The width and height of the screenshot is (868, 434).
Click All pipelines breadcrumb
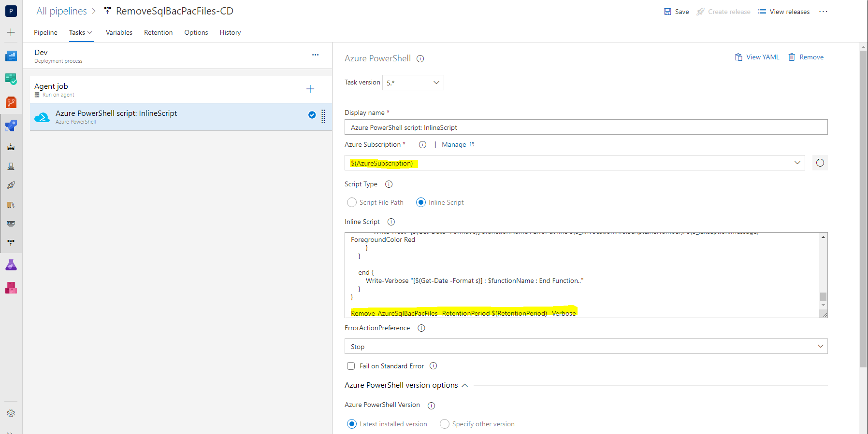61,11
